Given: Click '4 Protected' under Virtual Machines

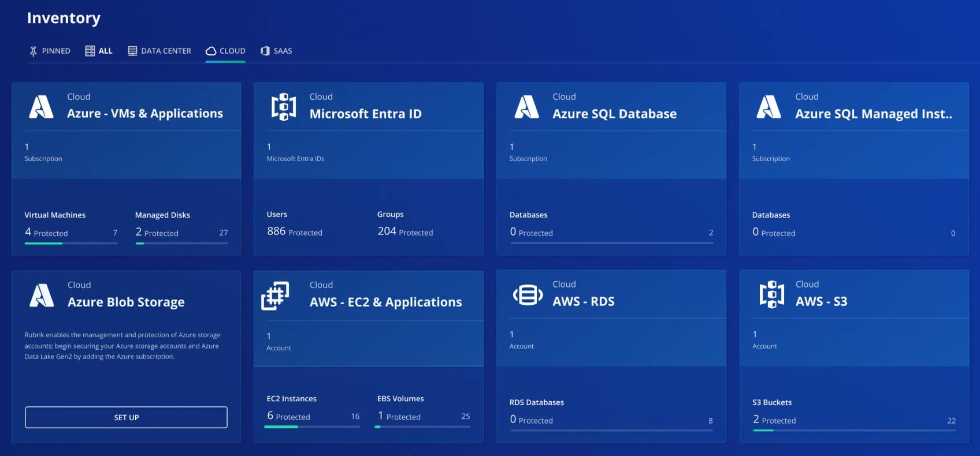Looking at the screenshot, I should (46, 232).
